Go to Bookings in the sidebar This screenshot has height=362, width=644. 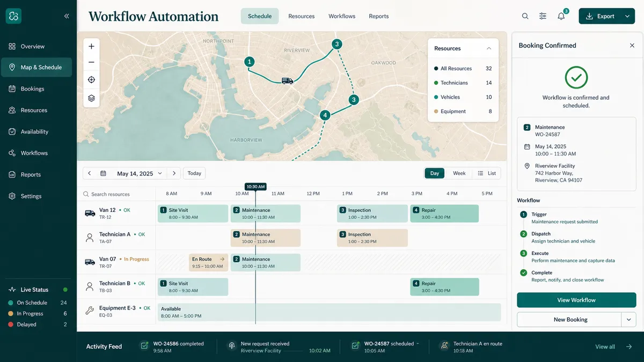pos(36,89)
